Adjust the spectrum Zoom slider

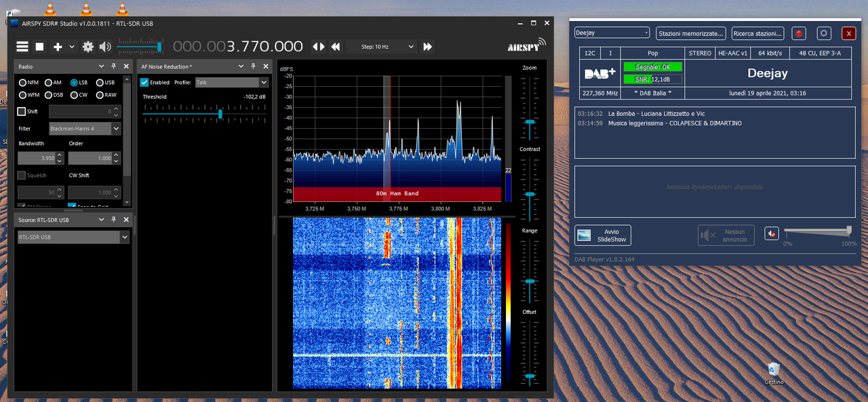[x=530, y=107]
